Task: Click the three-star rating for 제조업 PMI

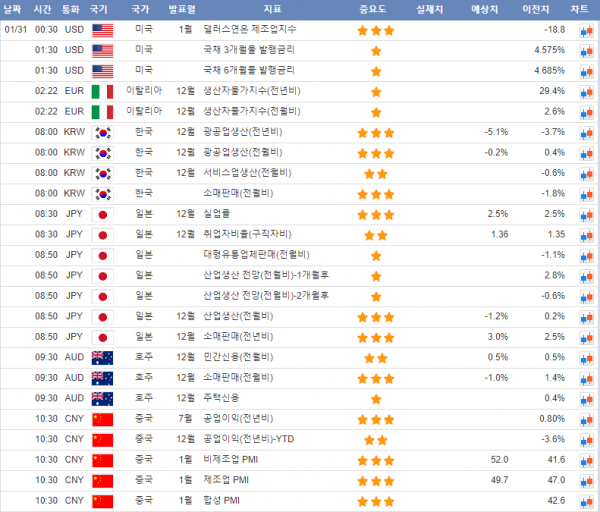Action: [376, 480]
